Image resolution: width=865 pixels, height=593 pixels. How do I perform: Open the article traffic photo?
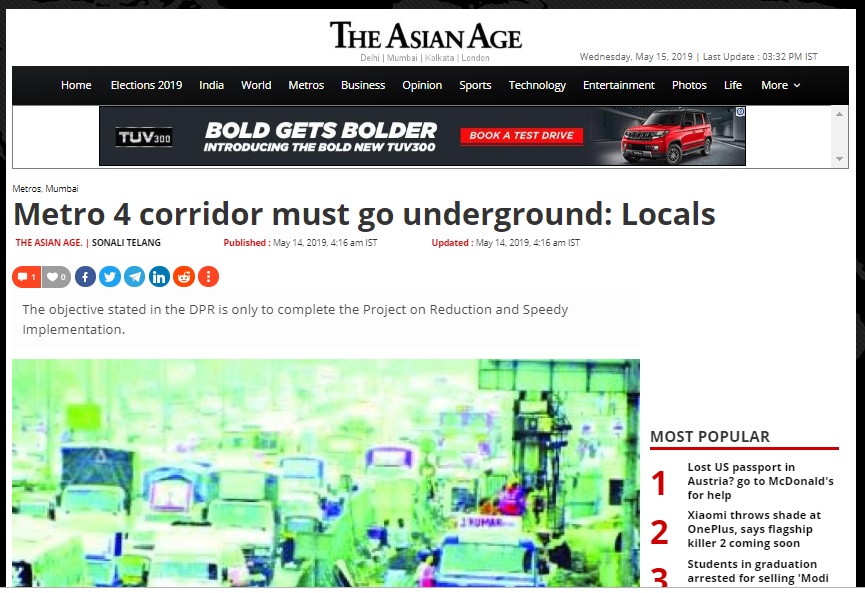pos(326,473)
